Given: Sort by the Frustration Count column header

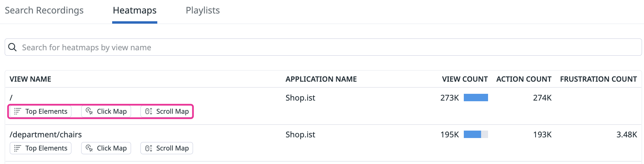Looking at the screenshot, I should point(598,79).
